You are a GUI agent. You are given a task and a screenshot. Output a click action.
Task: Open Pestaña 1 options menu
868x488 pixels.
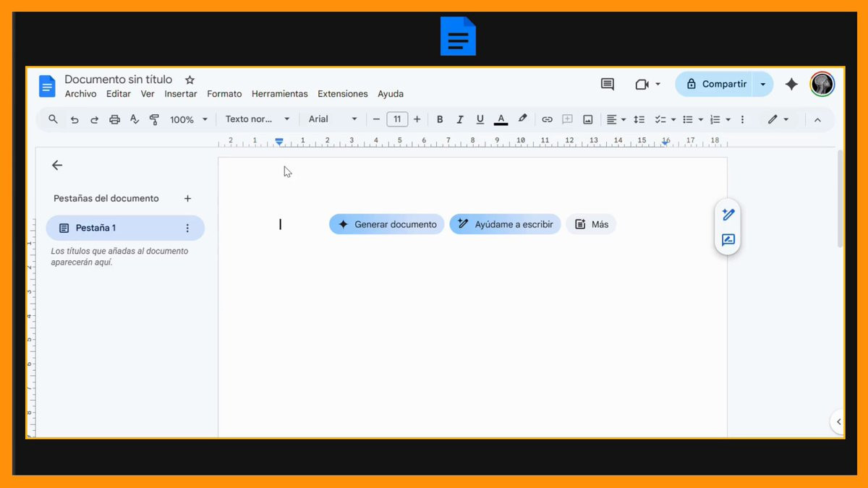click(x=187, y=228)
